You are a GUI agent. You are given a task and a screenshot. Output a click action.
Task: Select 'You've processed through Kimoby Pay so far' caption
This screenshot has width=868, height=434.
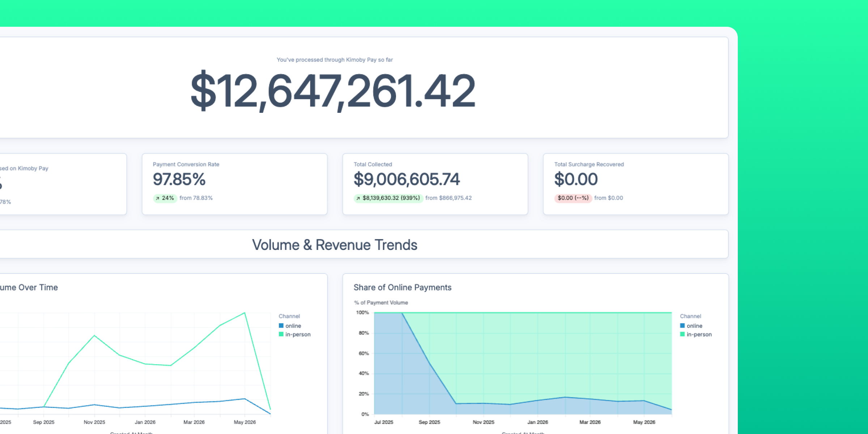335,60
